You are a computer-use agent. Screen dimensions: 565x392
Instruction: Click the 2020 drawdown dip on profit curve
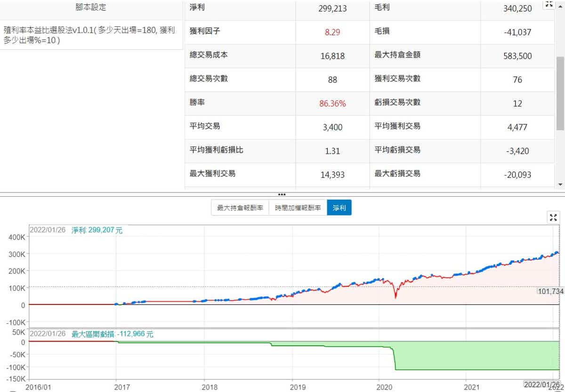coord(395,296)
